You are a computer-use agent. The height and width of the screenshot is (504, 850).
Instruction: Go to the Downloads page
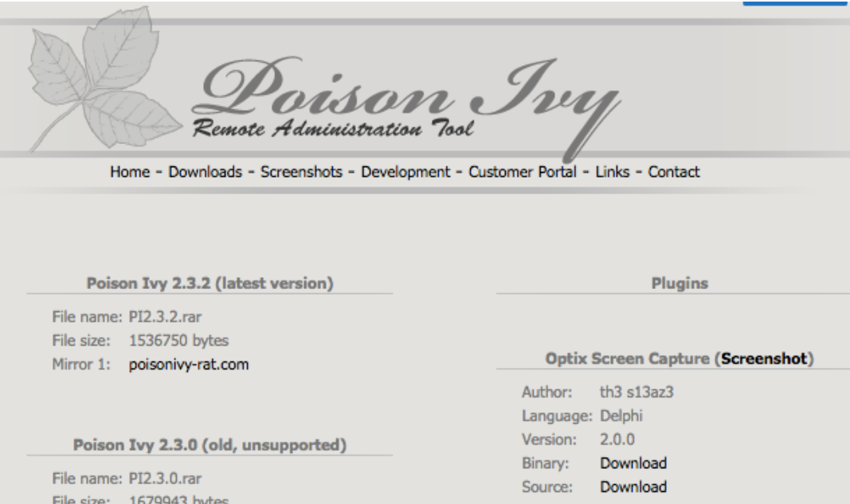pyautogui.click(x=205, y=172)
